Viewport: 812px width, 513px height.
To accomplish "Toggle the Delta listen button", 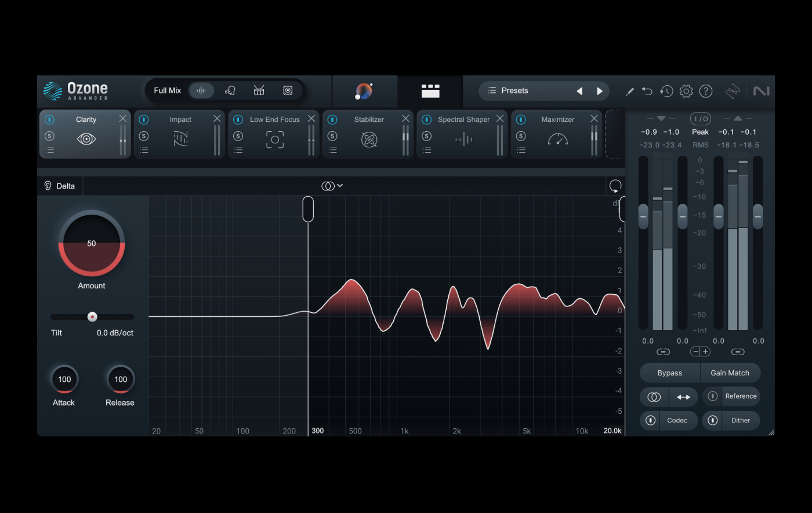I will (x=60, y=186).
